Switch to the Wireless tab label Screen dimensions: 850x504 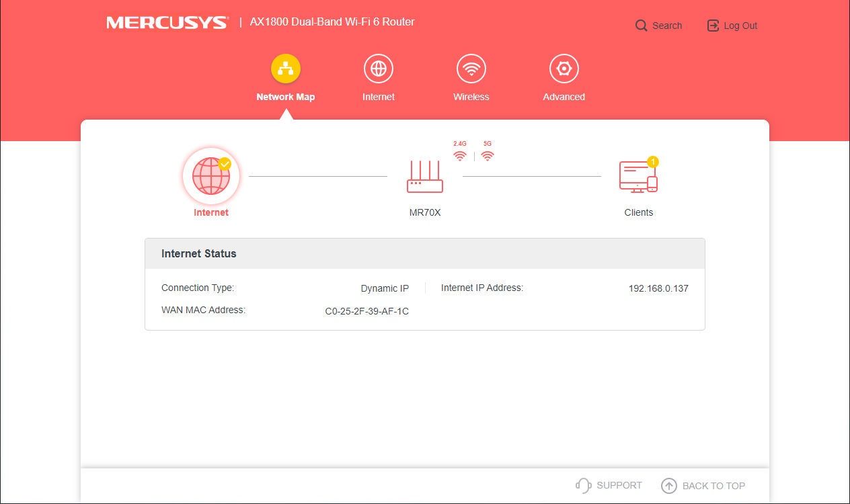click(471, 97)
